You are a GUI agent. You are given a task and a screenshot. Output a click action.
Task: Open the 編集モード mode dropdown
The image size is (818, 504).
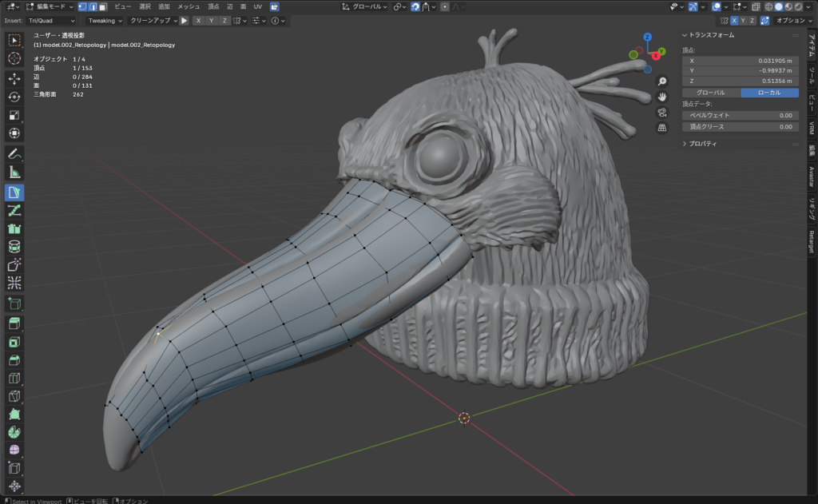click(50, 6)
